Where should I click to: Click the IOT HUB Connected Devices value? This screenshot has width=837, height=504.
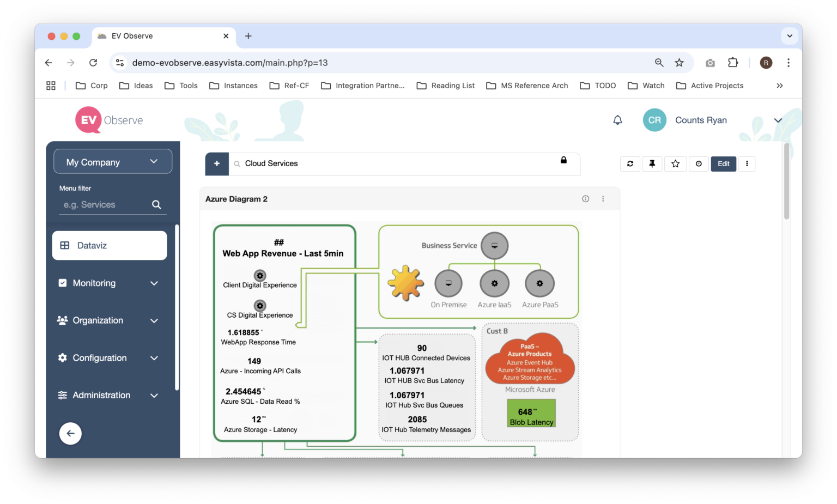(x=422, y=348)
